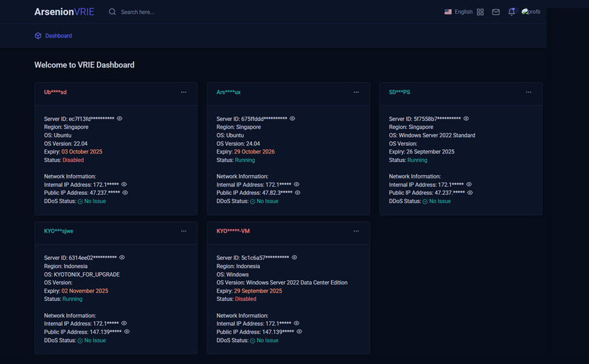Open the mail envelope icon
The height and width of the screenshot is (364, 589).
(x=496, y=12)
